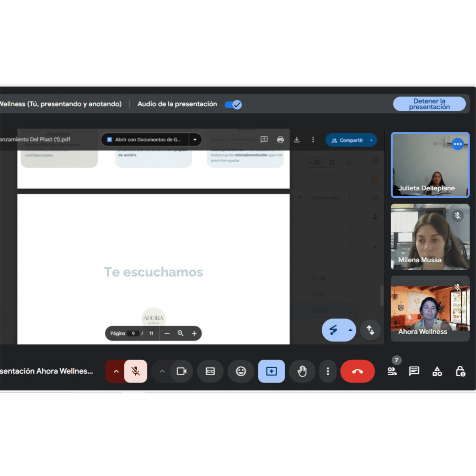
Task: Open the chat panel icon
Action: click(x=414, y=371)
